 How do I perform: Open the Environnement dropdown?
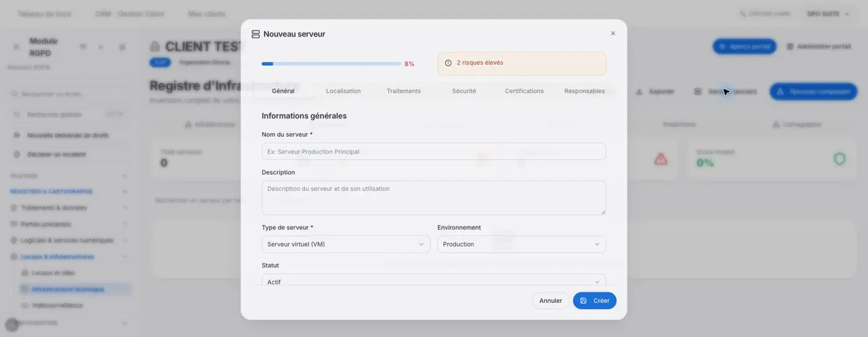pos(522,244)
